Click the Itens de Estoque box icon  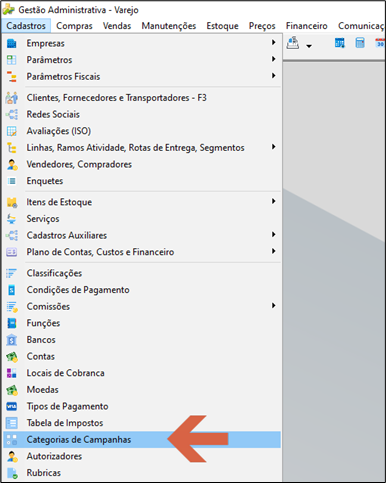coord(12,202)
